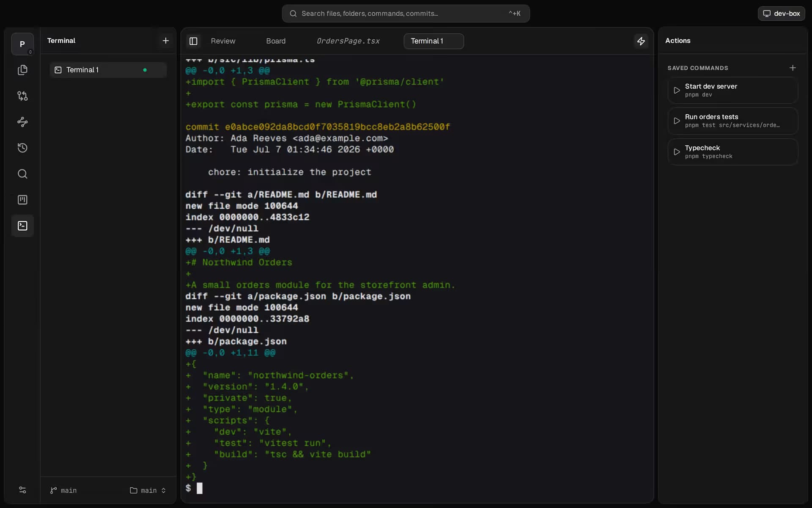The width and height of the screenshot is (812, 508).
Task: Click the Terminal 1 row icon
Action: [58, 70]
